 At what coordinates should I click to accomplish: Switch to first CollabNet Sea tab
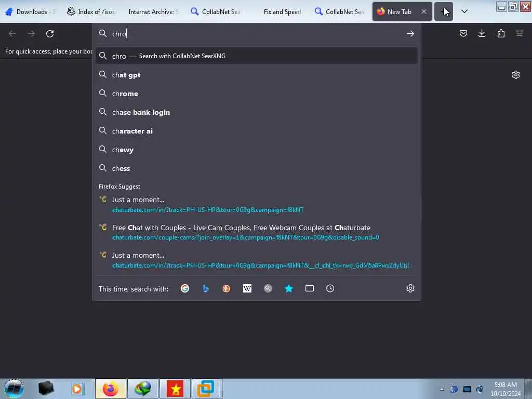pos(216,11)
